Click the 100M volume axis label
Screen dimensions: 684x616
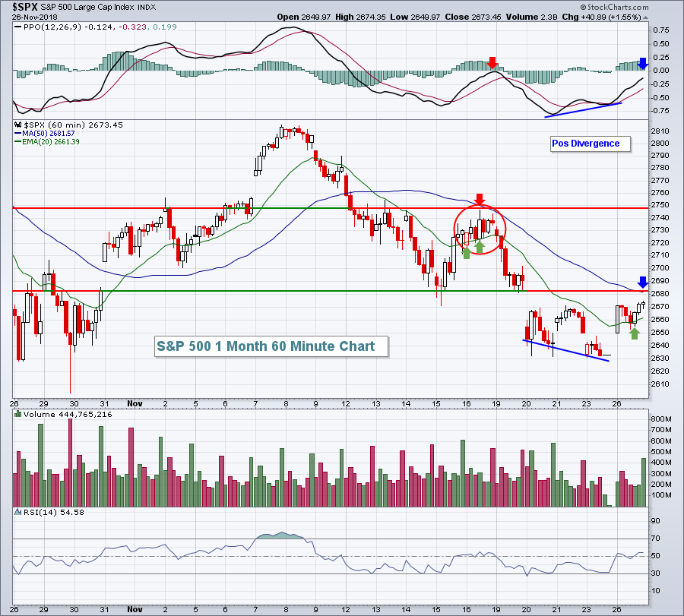point(661,495)
